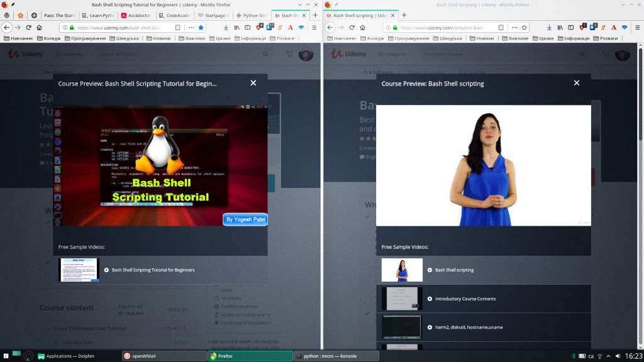Show hidden system tray icons

(608, 356)
